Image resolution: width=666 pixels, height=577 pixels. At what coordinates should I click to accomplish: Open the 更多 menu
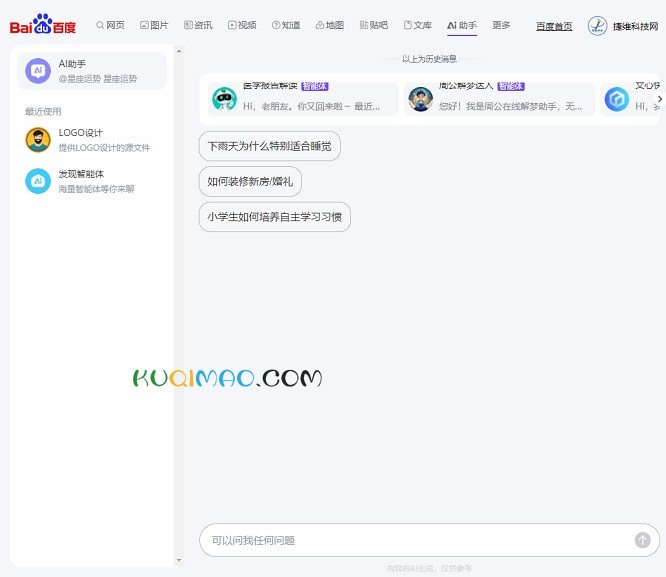pyautogui.click(x=501, y=25)
